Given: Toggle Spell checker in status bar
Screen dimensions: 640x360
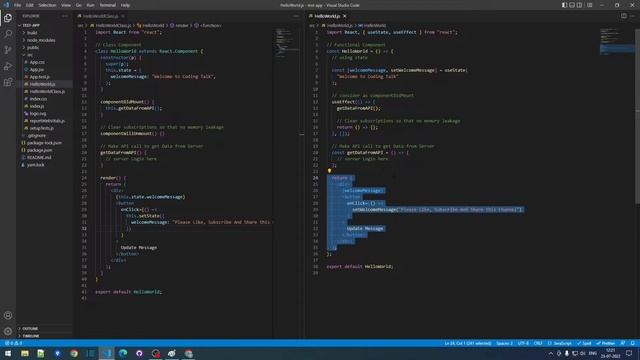Looking at the screenshot, I should click(x=584, y=343).
